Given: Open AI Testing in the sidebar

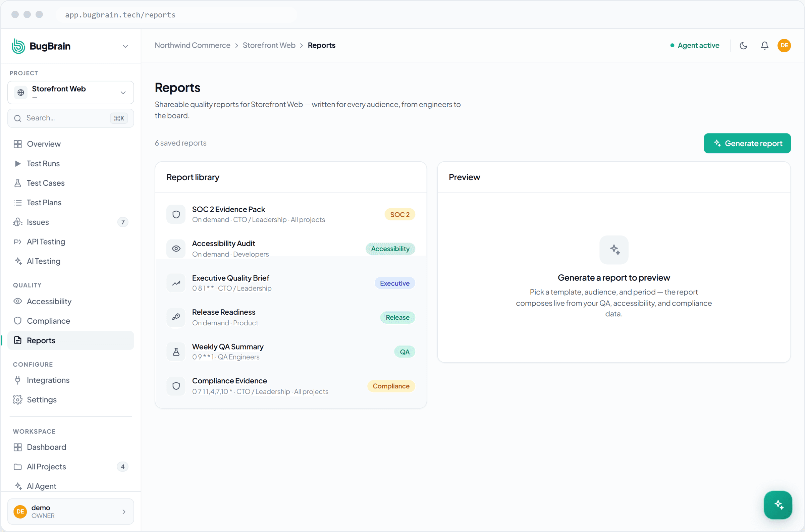Looking at the screenshot, I should pyautogui.click(x=70, y=261).
